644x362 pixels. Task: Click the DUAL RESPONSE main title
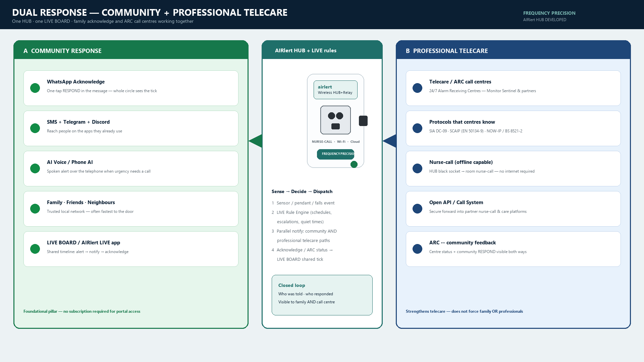[x=150, y=12]
